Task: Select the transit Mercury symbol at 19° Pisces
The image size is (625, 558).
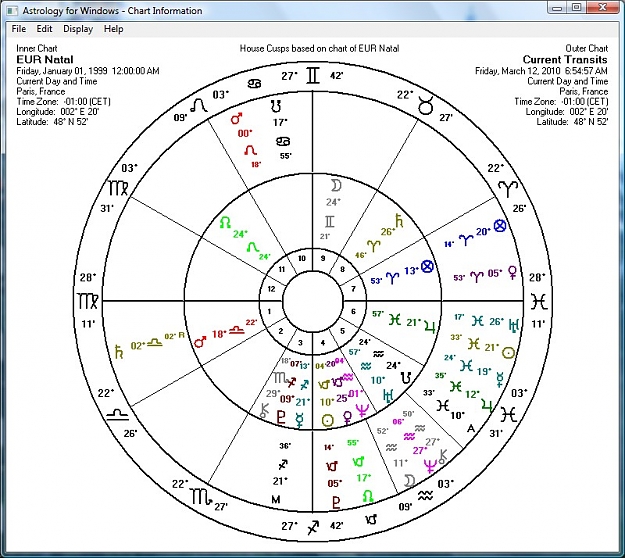Action: [x=499, y=379]
